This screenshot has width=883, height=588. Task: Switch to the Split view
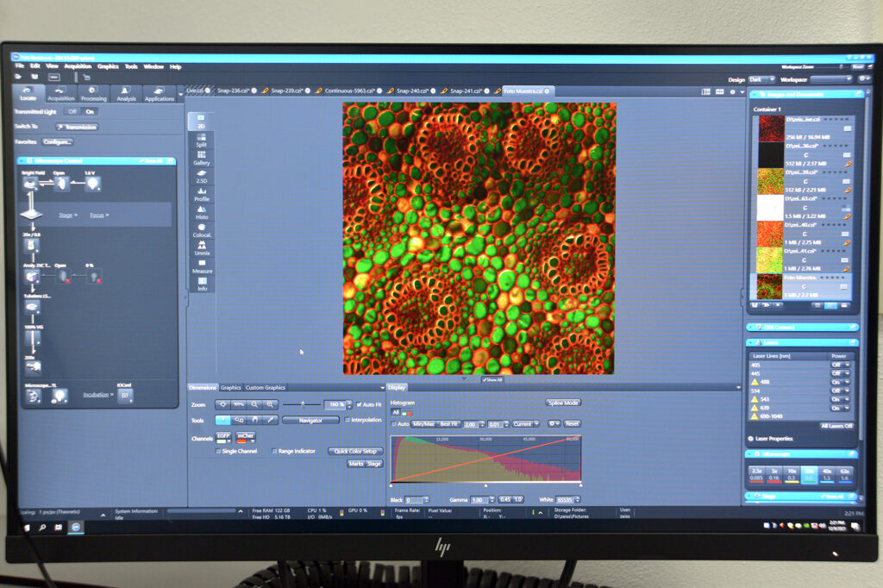[201, 139]
